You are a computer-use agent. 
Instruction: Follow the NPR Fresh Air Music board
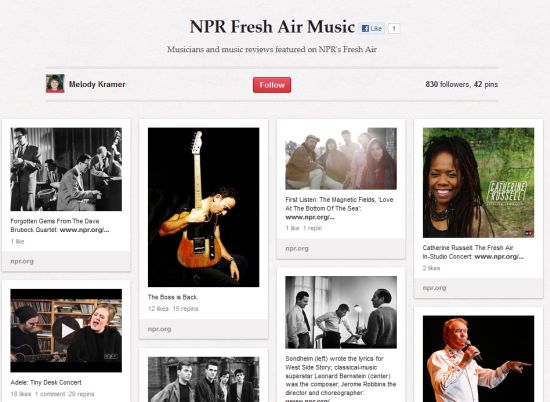pyautogui.click(x=272, y=85)
